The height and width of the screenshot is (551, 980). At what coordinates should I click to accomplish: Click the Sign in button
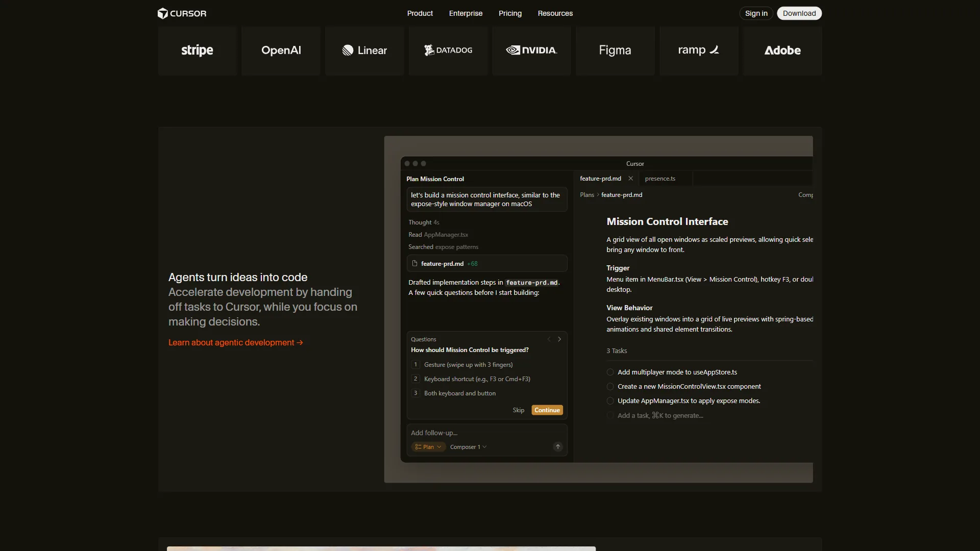(756, 13)
